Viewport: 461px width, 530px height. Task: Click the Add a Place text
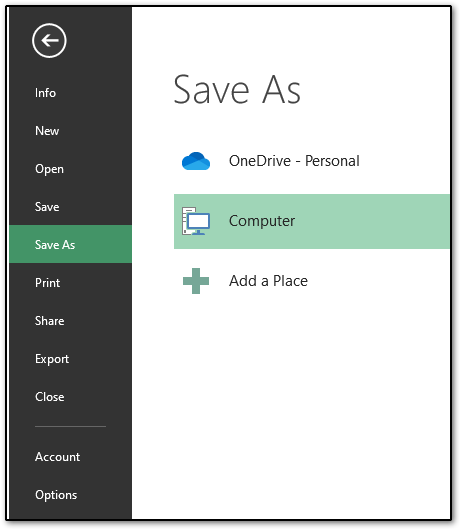pyautogui.click(x=268, y=281)
